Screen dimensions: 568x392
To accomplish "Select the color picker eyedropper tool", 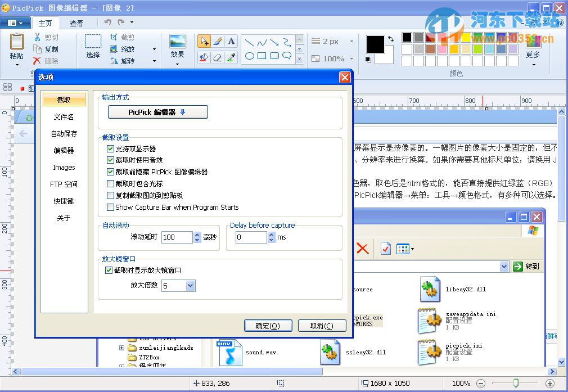I will pos(231,57).
